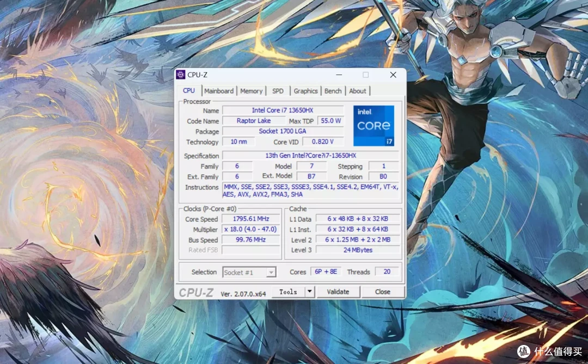
Task: Click the Instructions list box
Action: [310, 190]
